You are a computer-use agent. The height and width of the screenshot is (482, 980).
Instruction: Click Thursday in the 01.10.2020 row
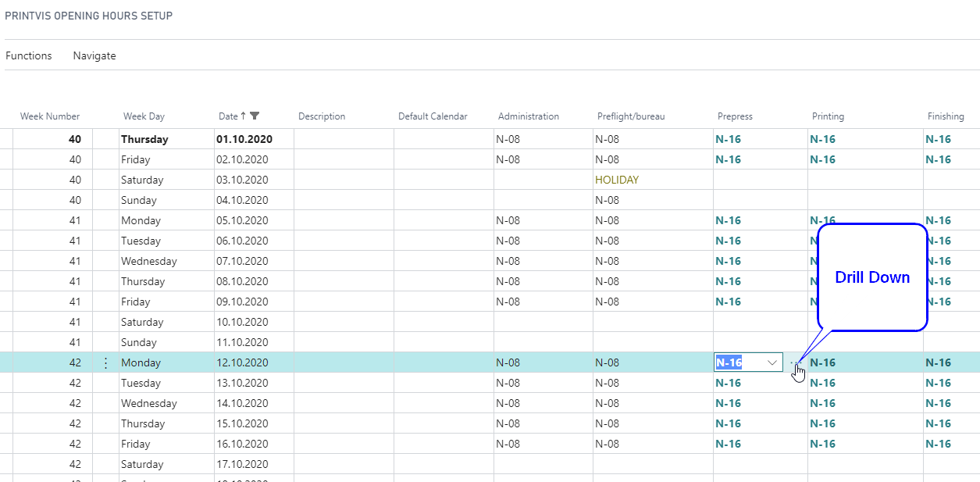coord(144,139)
